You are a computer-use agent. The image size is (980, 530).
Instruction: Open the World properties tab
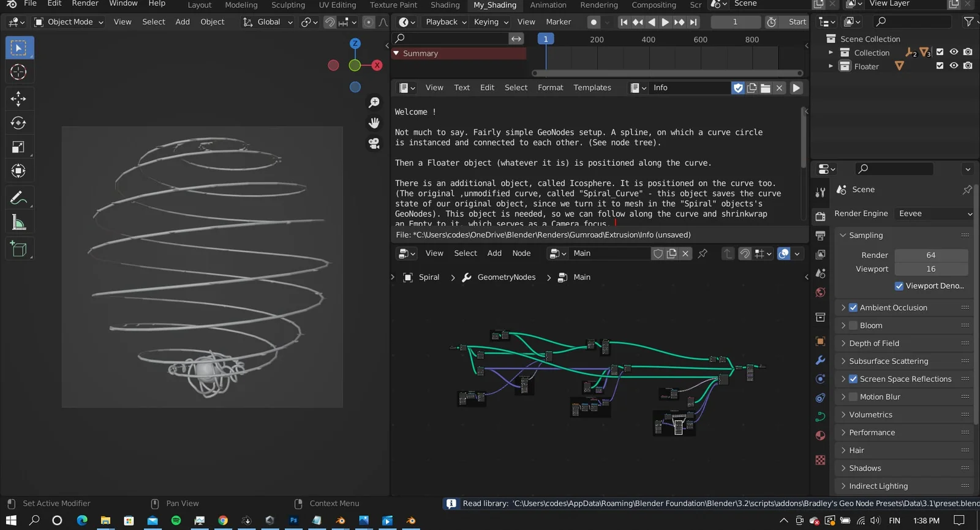pyautogui.click(x=821, y=293)
